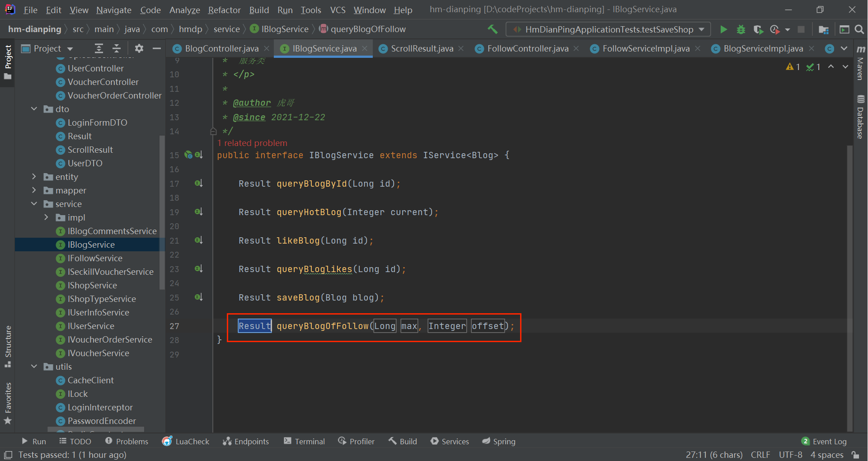Viewport: 868px width, 461px height.
Task: Open Database tool window
Action: (x=861, y=117)
